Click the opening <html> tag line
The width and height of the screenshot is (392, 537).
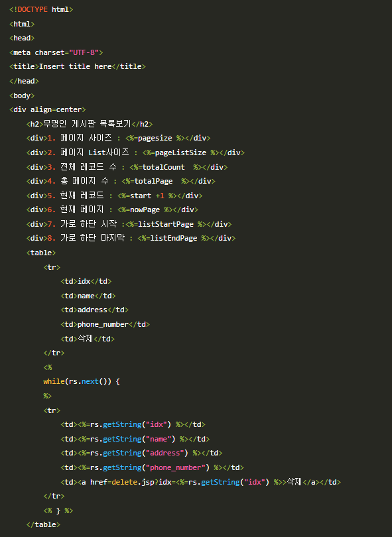(22, 25)
